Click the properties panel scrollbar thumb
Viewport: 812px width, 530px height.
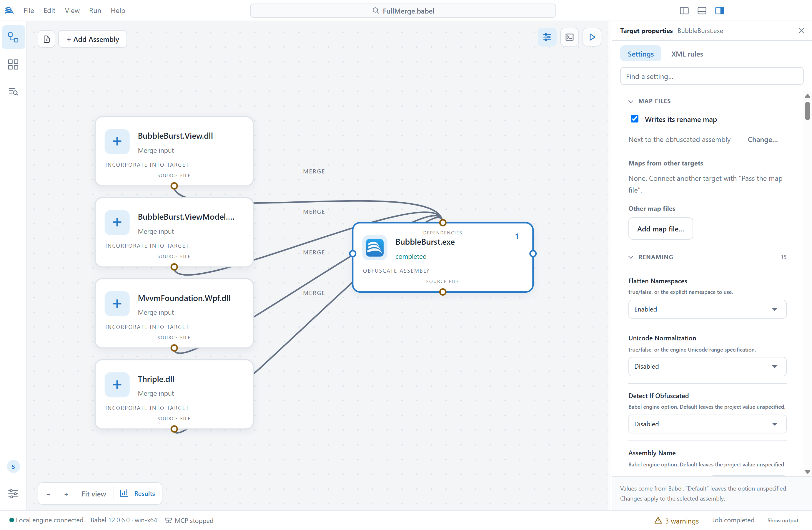click(x=807, y=111)
